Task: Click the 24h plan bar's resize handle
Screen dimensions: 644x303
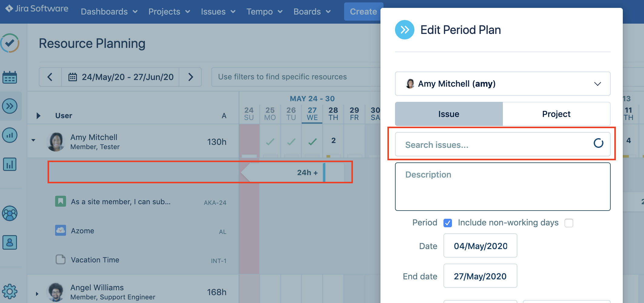Action: click(x=324, y=172)
